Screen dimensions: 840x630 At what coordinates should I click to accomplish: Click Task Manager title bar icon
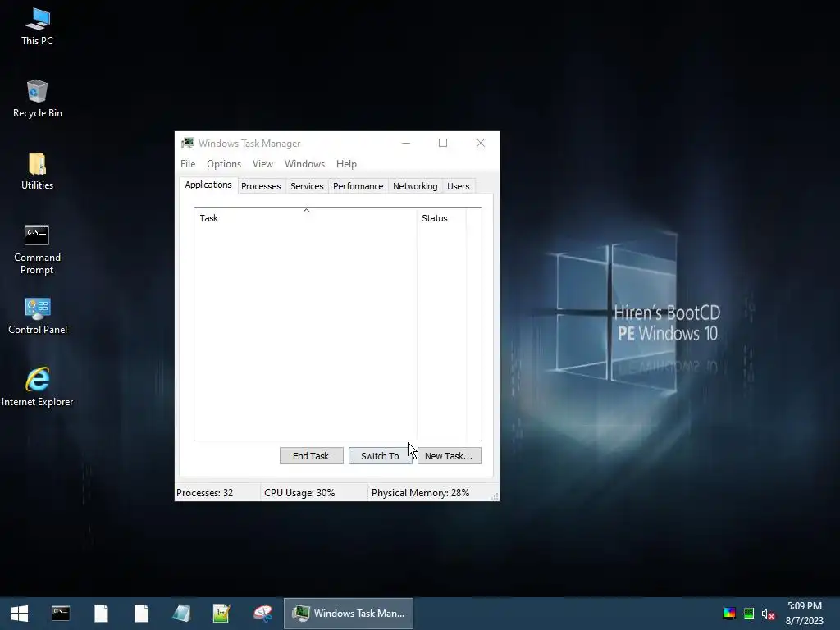point(188,143)
